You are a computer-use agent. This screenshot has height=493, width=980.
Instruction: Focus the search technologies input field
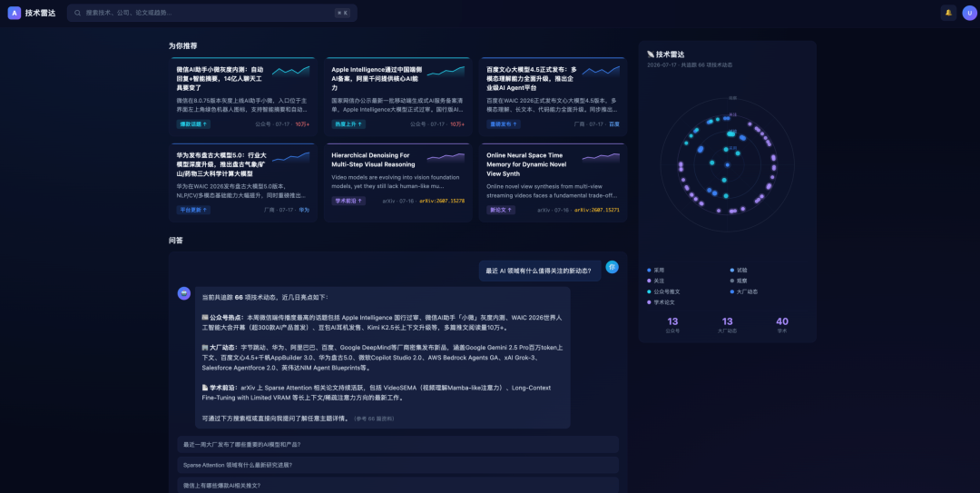(211, 13)
